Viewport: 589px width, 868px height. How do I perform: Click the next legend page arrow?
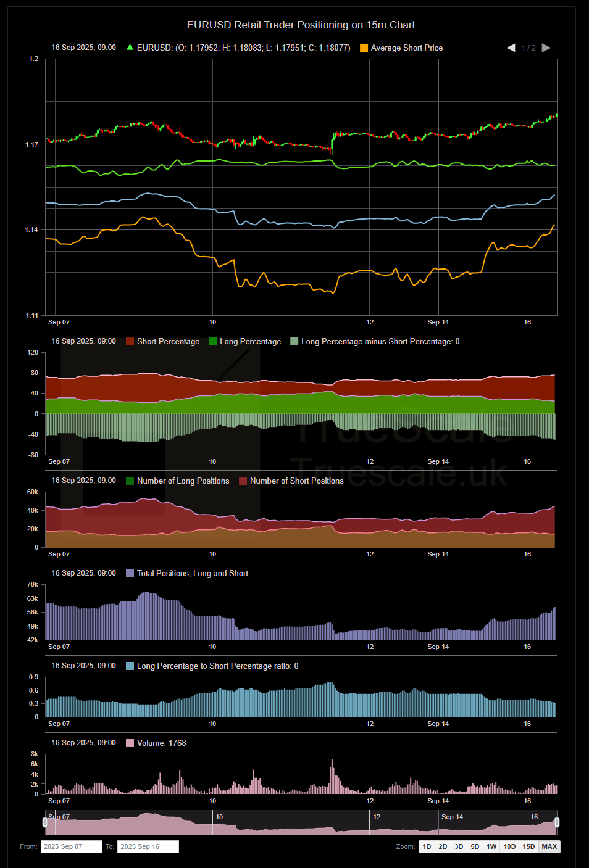[546, 48]
